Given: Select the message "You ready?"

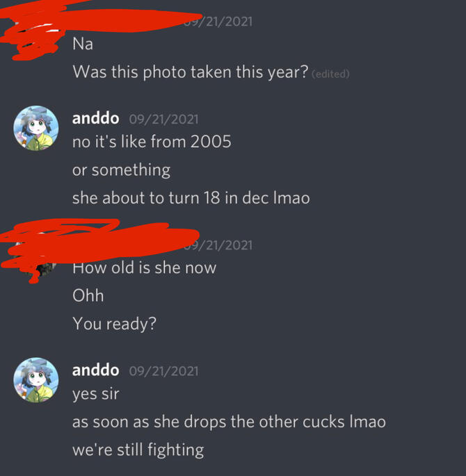Looking at the screenshot, I should pyautogui.click(x=114, y=324).
